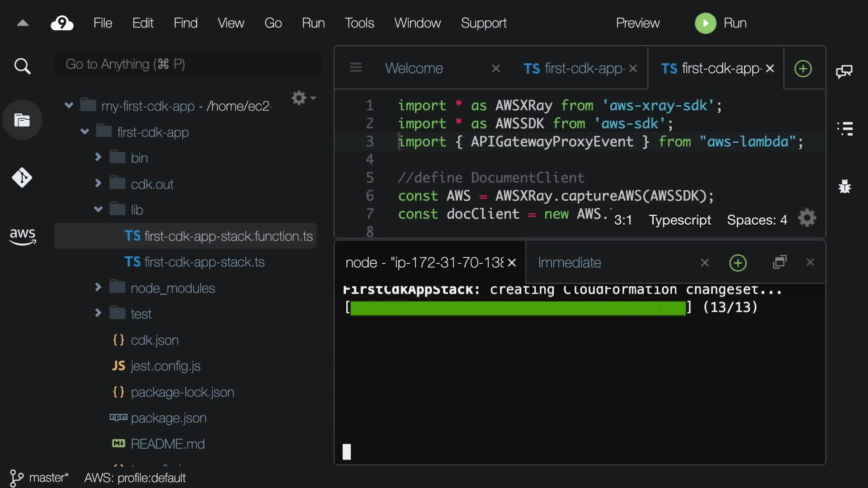
Task: Open editor preferences gear in status bar
Action: point(807,218)
